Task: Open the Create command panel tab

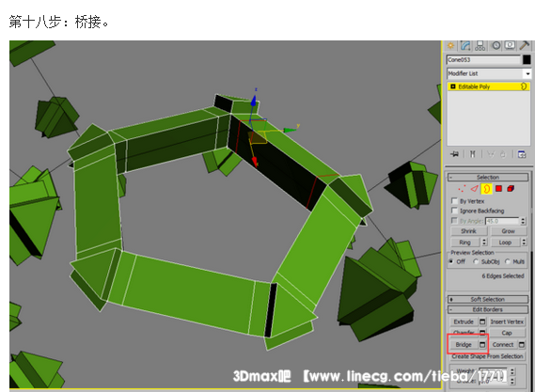Action: [450, 45]
